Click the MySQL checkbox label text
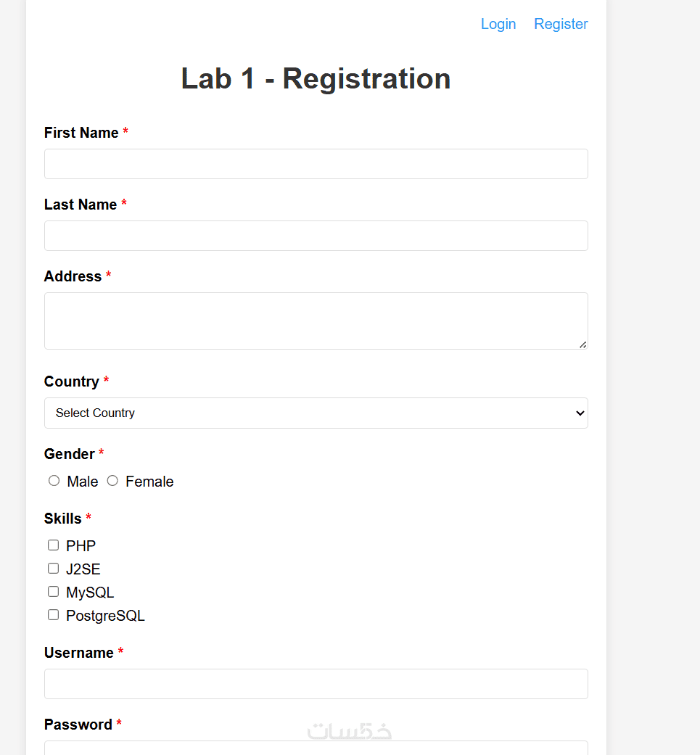 90,593
